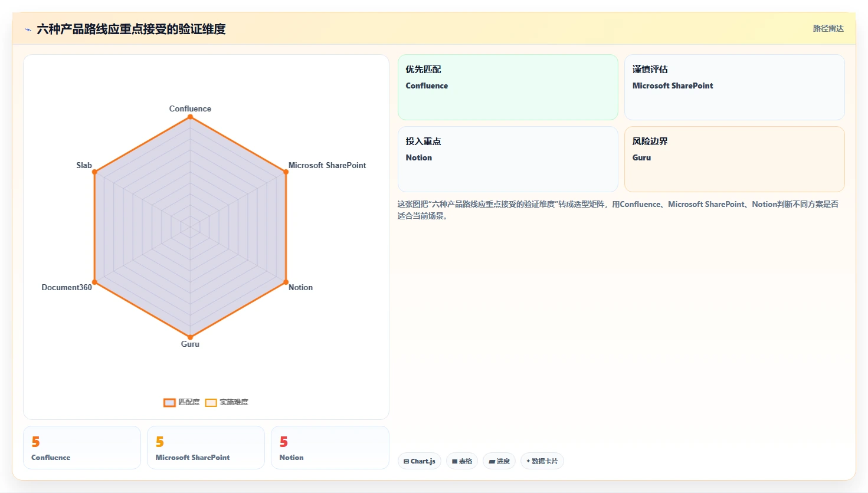Viewport: 868px width, 493px height.
Task: Click the Microsoft SharePoint axis label
Action: click(327, 165)
